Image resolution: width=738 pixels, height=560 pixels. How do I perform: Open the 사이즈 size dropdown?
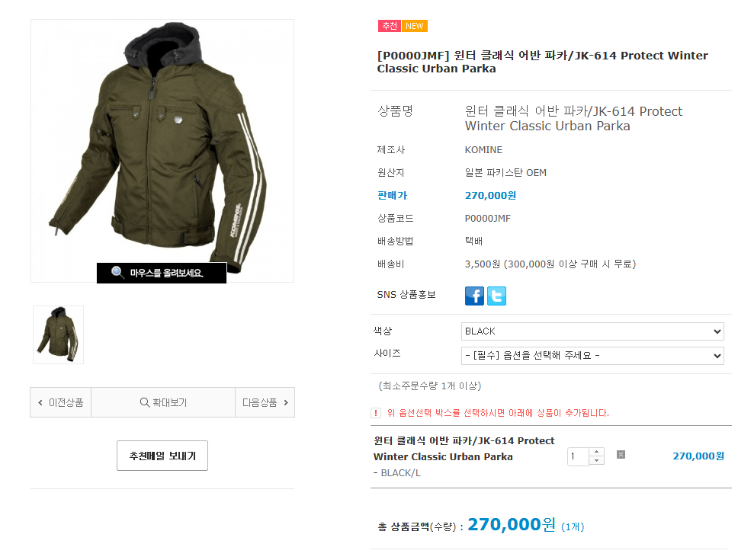(x=592, y=356)
